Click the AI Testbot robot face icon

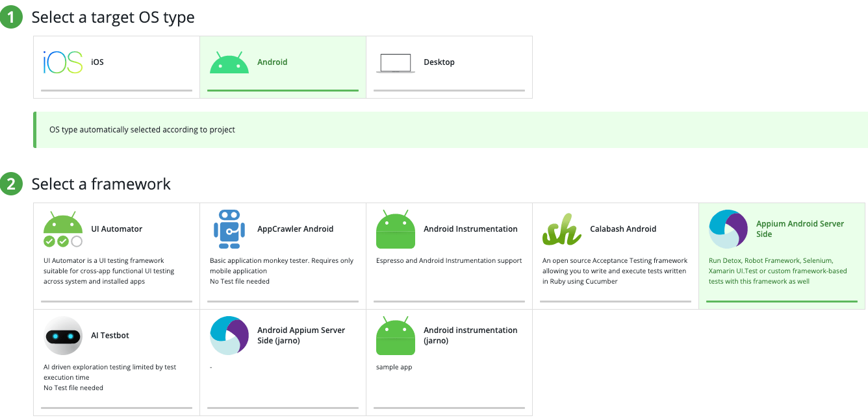tap(63, 336)
